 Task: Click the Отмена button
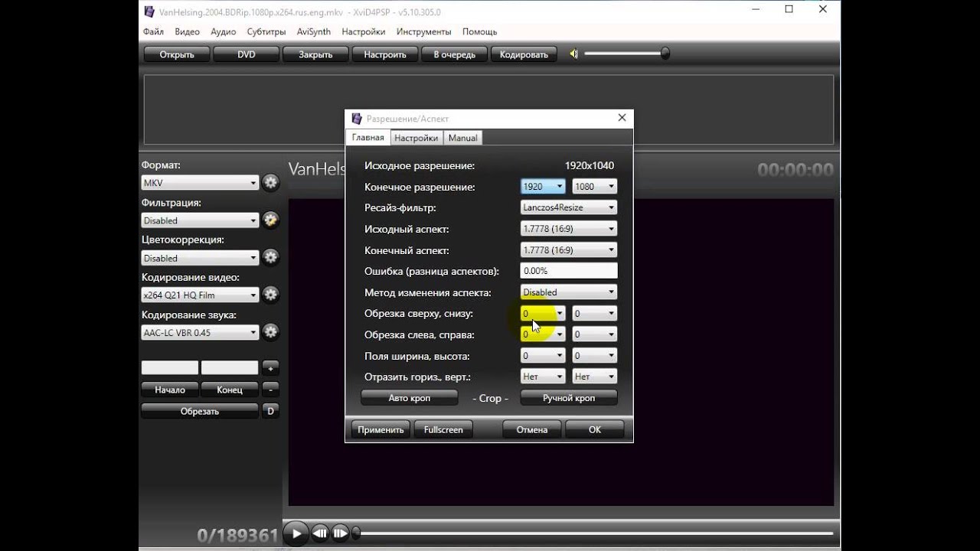(x=532, y=429)
